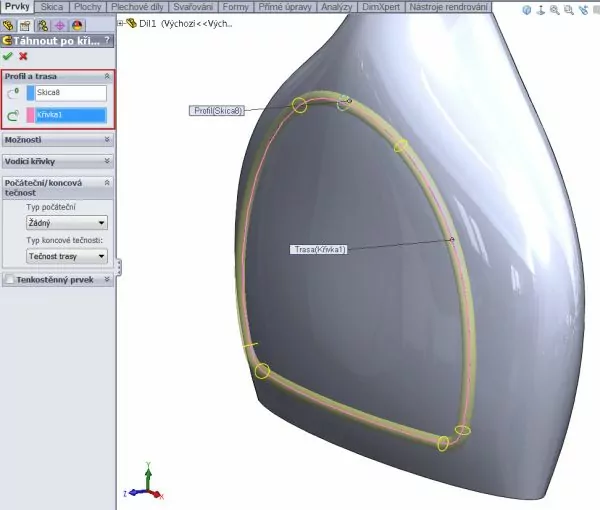Screen dimensions: 600x510
Task: Open the ConfigurationManager panel tab
Action: [x=43, y=25]
